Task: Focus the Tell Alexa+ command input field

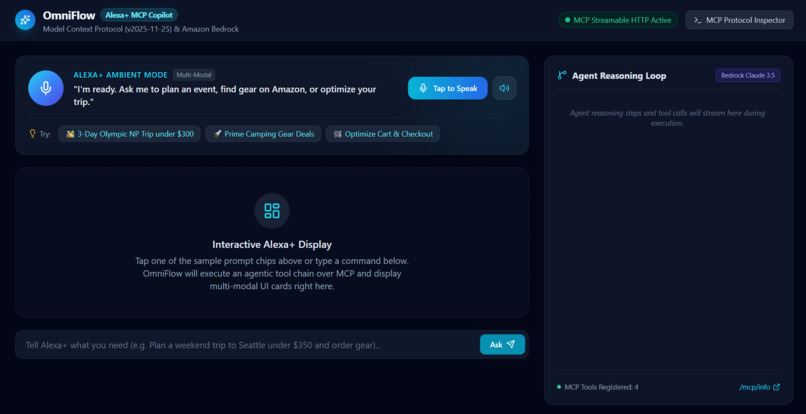Action: point(249,345)
